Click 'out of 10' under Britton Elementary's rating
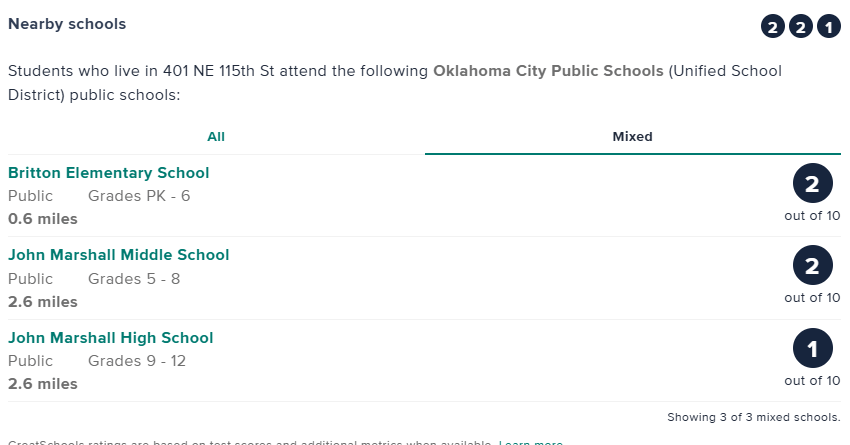 coord(812,215)
